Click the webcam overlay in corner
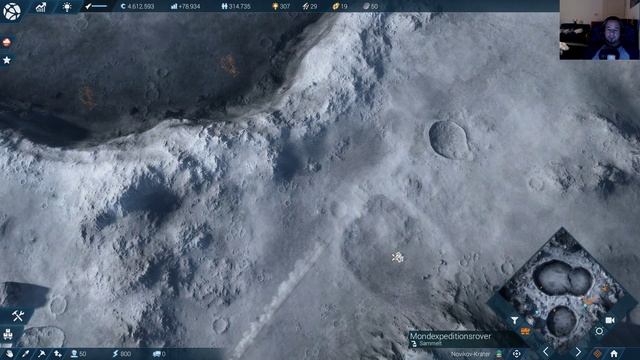640x360 pixels. pos(600,30)
